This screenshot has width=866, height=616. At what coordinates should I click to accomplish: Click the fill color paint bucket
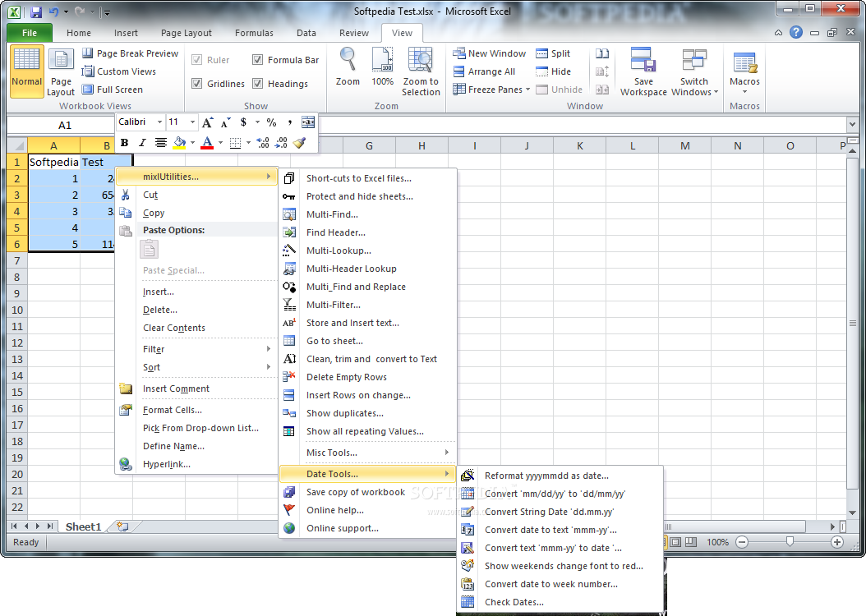coord(179,143)
